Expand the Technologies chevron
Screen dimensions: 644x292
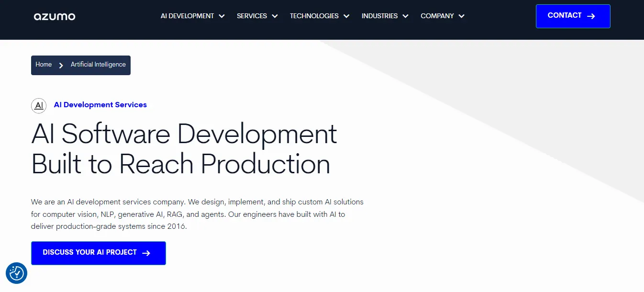coord(346,16)
